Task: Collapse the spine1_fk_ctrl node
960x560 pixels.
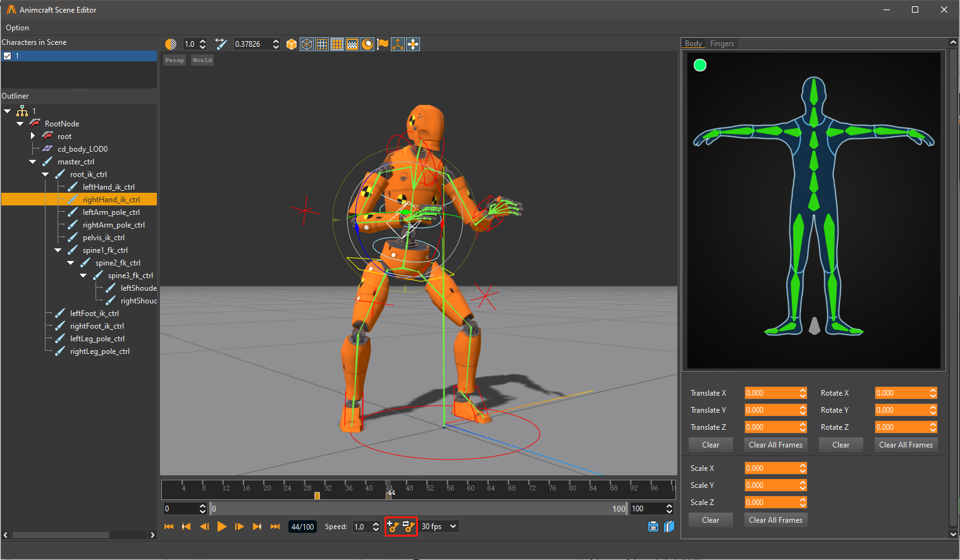Action: pyautogui.click(x=58, y=250)
